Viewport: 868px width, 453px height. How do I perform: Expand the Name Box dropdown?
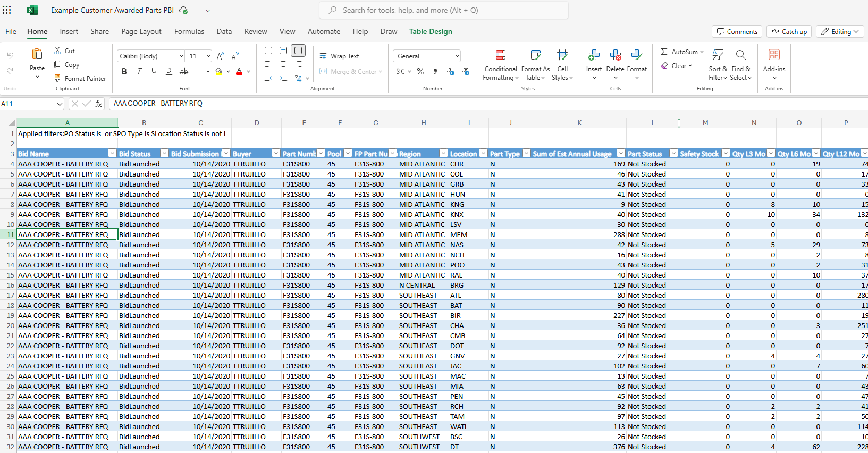tap(60, 104)
